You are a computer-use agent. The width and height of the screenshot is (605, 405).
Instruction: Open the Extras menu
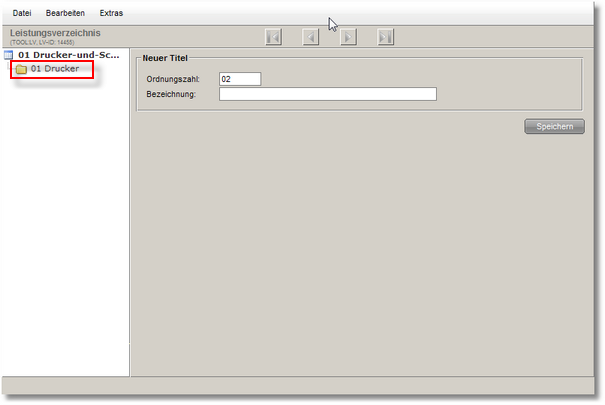[x=111, y=13]
